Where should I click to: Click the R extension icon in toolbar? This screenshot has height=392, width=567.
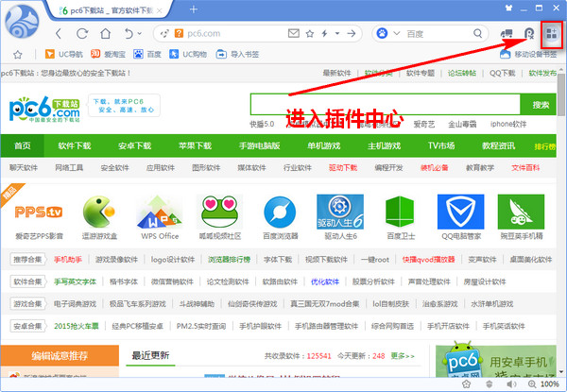(529, 34)
